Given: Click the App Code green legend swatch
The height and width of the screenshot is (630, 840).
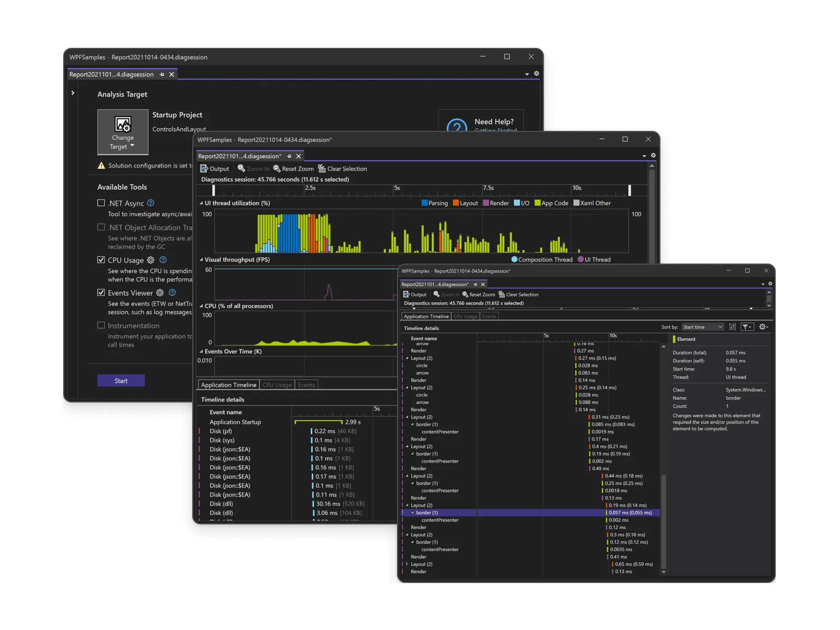Looking at the screenshot, I should [x=537, y=203].
